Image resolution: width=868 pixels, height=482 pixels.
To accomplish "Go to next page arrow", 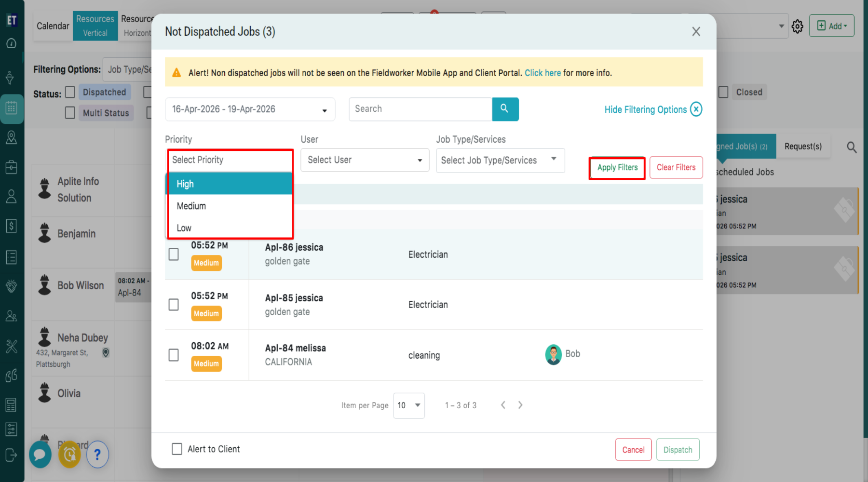I will coord(520,405).
